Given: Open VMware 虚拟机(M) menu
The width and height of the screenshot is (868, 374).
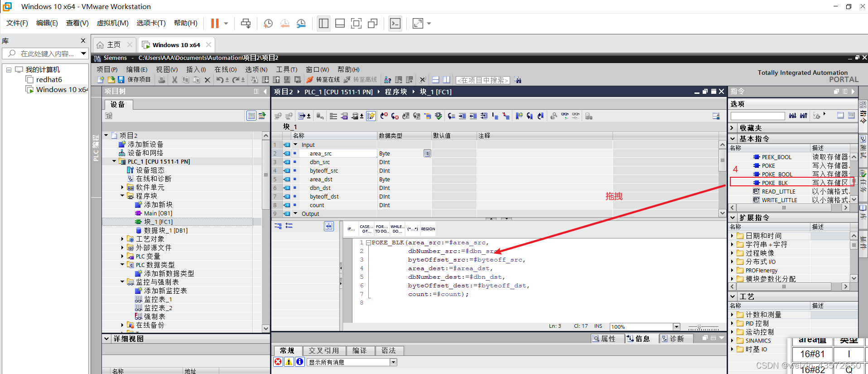Looking at the screenshot, I should pyautogui.click(x=112, y=23).
